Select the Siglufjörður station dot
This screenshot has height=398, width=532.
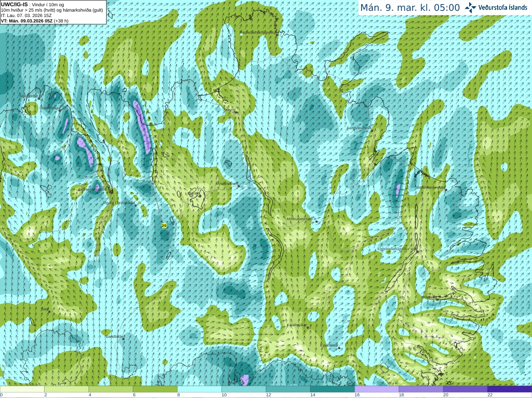pos(39,98)
